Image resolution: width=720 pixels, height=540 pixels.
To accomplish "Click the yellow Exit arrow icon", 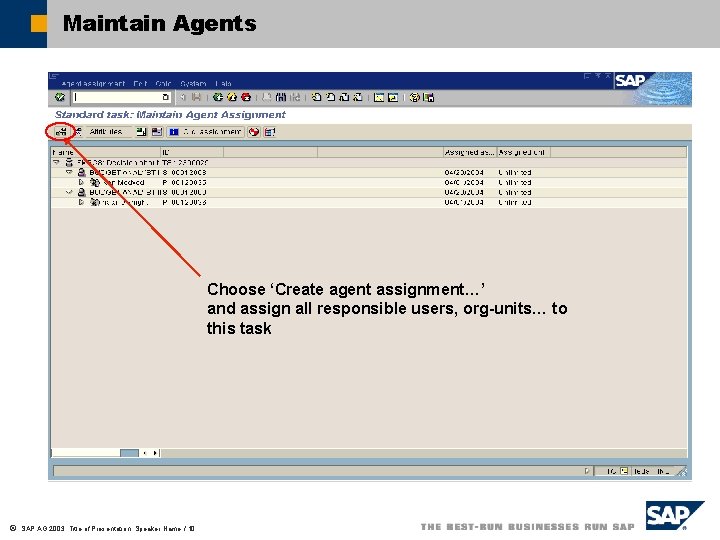I will (x=232, y=97).
